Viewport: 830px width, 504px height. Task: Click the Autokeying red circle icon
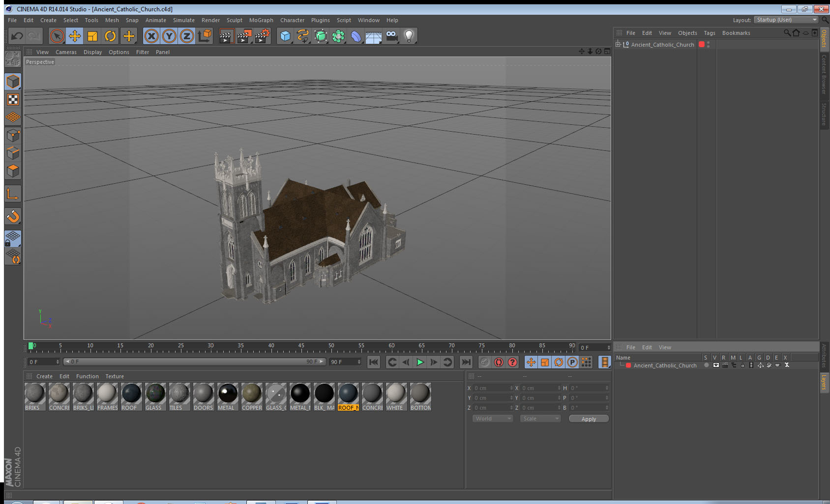(x=499, y=362)
